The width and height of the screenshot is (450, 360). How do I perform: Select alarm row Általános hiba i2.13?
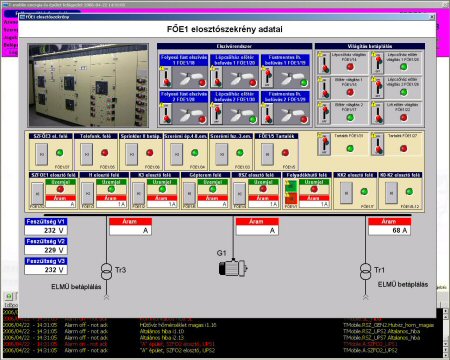(223, 338)
